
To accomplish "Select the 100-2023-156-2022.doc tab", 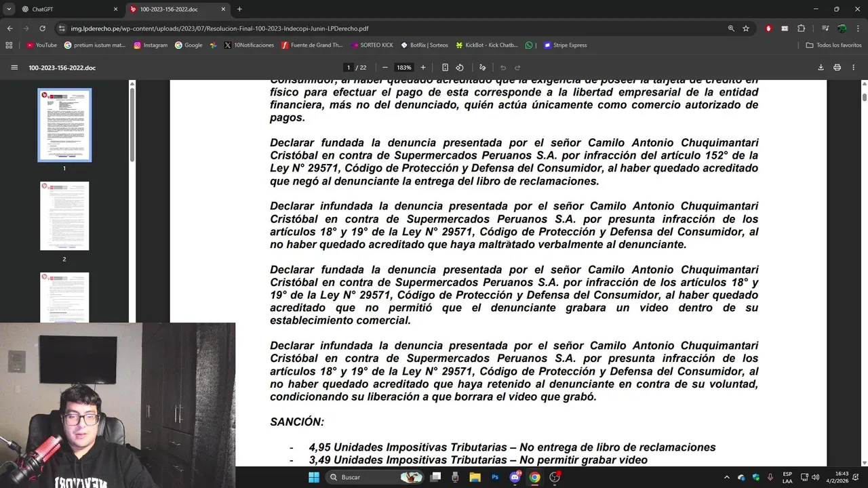I will point(178,9).
